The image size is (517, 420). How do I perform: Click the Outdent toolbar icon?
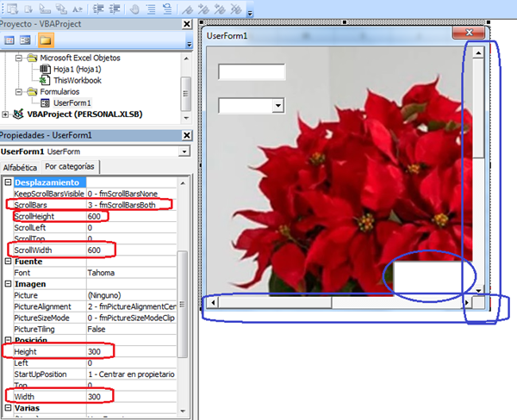coord(115,9)
